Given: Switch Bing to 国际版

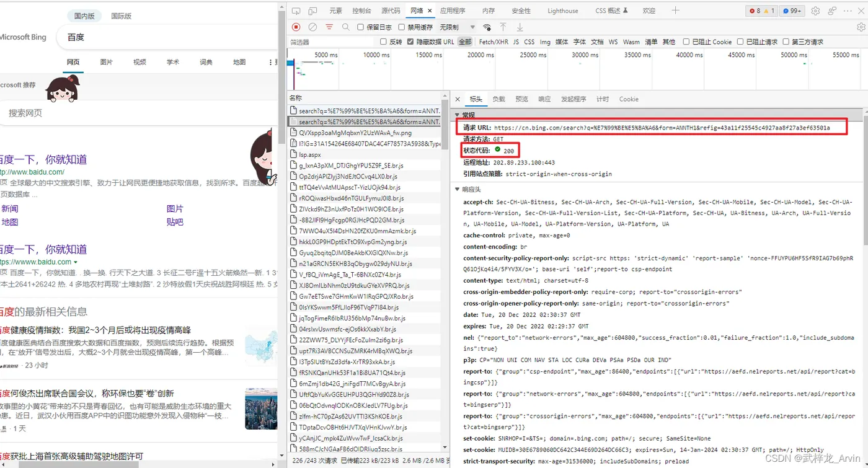Looking at the screenshot, I should pos(122,16).
